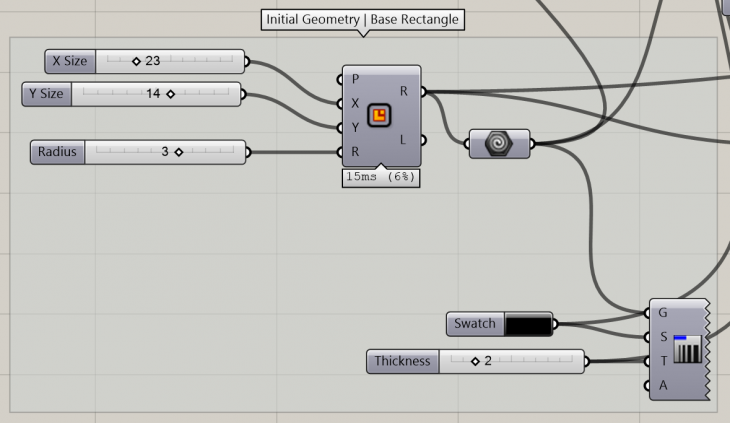Click the bar chart icon on the G/S/T/A component

(x=687, y=349)
